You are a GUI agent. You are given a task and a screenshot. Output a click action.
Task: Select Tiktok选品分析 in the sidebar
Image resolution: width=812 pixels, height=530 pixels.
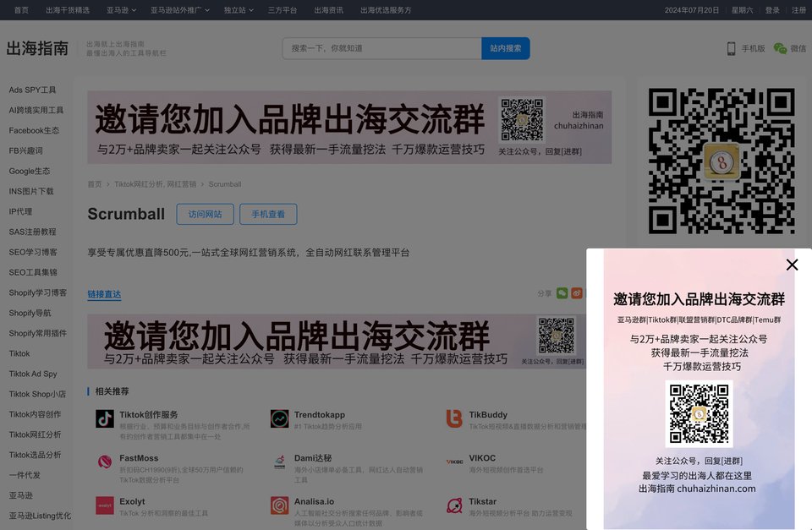point(35,455)
